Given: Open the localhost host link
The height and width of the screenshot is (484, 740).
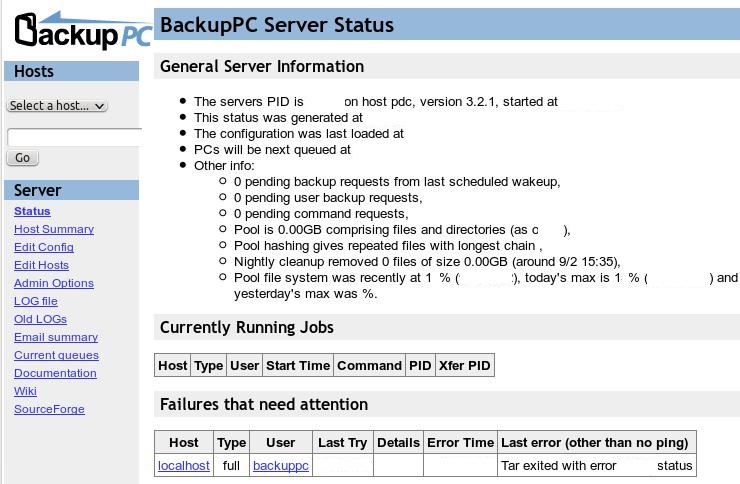Looking at the screenshot, I should point(184,466).
